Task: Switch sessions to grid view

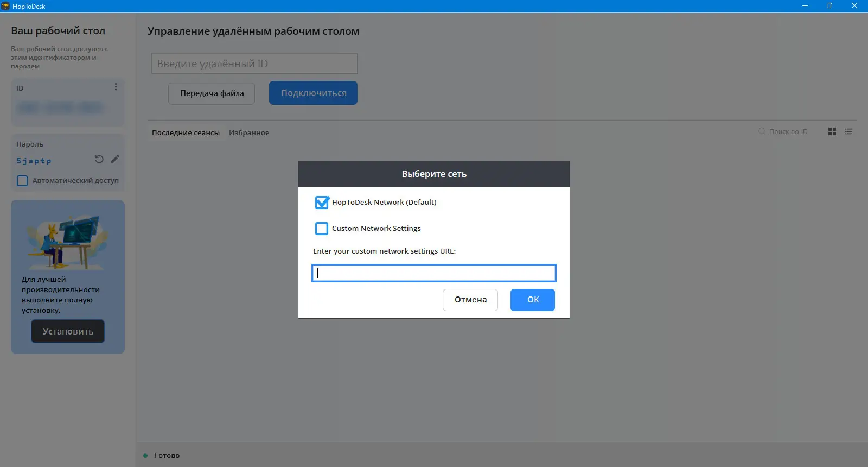Action: [x=832, y=131]
